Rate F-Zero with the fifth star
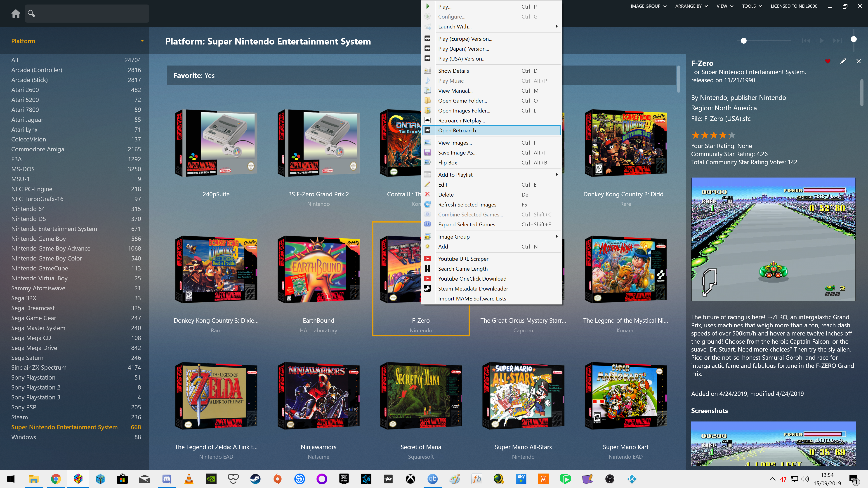 click(731, 135)
